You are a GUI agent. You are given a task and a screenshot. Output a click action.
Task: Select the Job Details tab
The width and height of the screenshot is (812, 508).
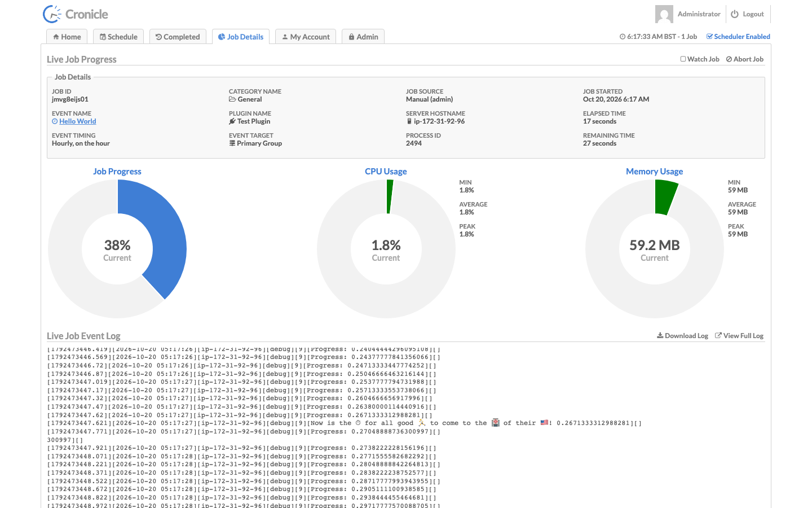[241, 37]
